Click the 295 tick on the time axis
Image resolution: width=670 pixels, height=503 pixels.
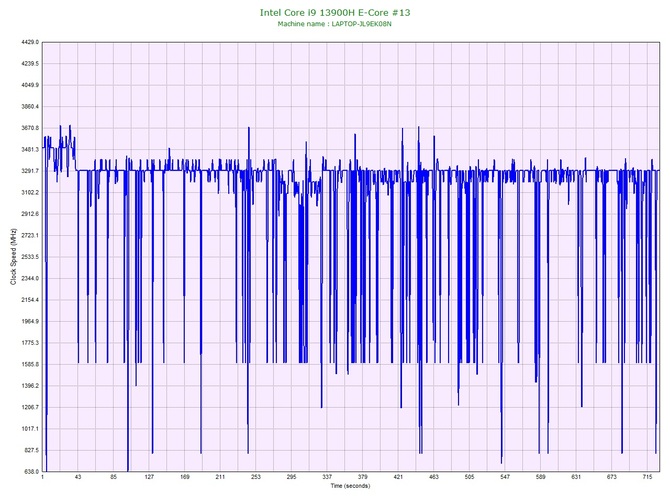291,477
